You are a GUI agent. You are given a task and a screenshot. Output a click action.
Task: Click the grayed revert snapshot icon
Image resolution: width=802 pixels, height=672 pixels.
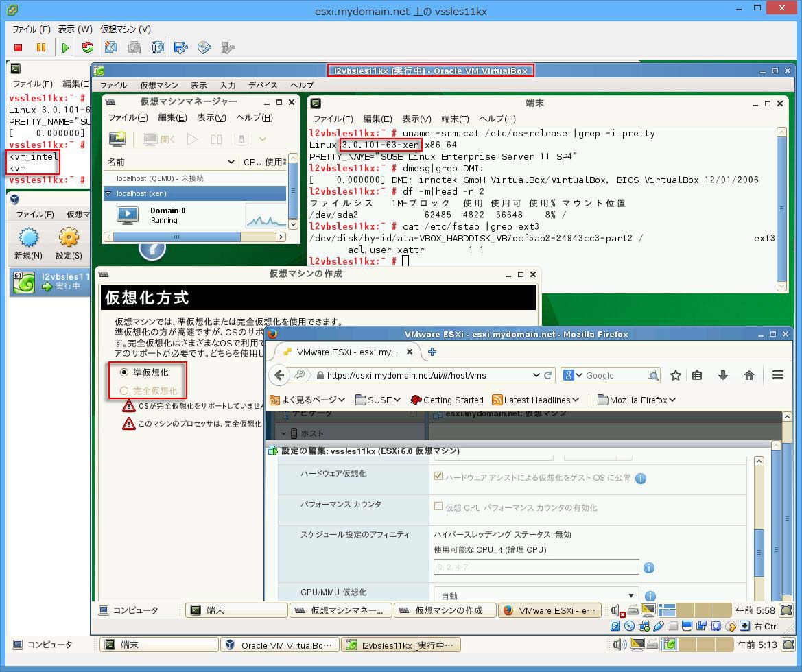click(x=134, y=47)
